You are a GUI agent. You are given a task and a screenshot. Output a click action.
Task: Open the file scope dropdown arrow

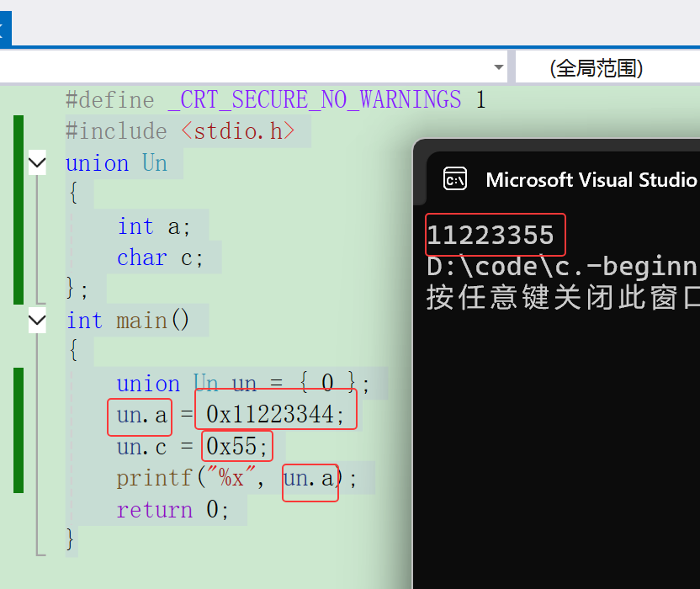coord(499,67)
